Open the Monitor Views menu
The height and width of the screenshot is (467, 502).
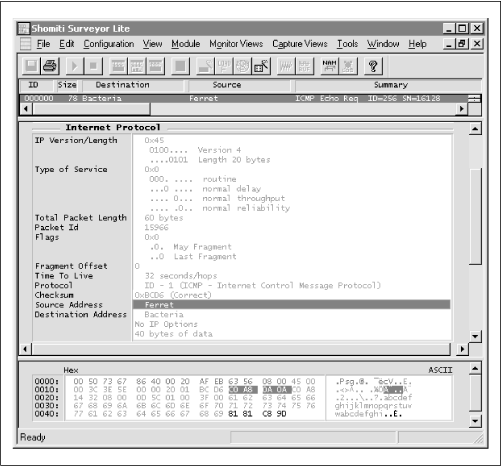(x=236, y=44)
